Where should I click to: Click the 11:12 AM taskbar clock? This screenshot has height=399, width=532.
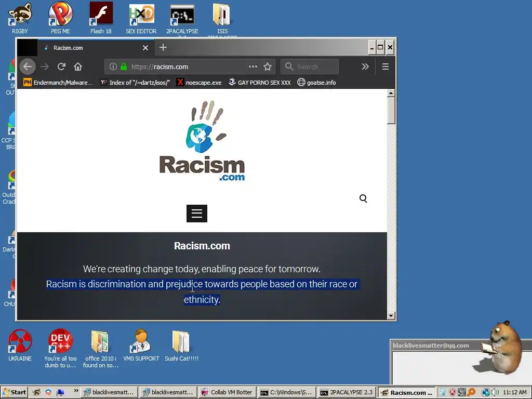515,392
